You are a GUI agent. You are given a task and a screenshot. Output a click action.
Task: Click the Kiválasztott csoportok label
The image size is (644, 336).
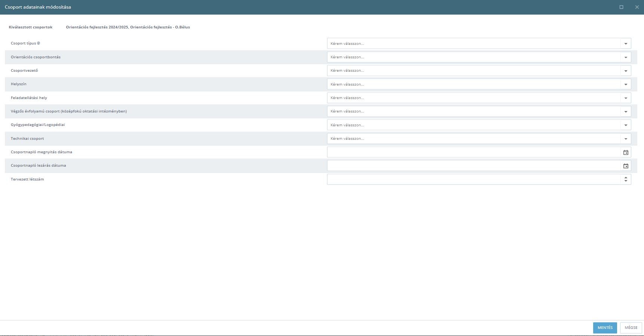[31, 27]
